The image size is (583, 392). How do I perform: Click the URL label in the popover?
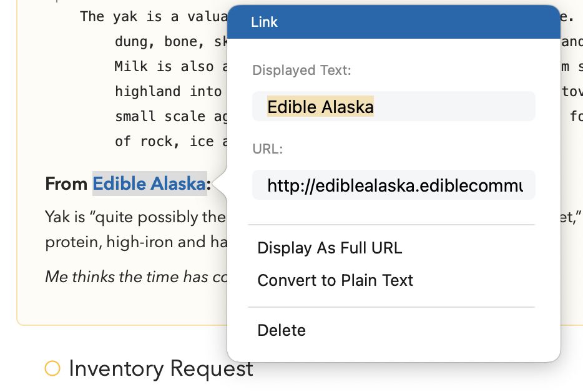[x=267, y=149]
